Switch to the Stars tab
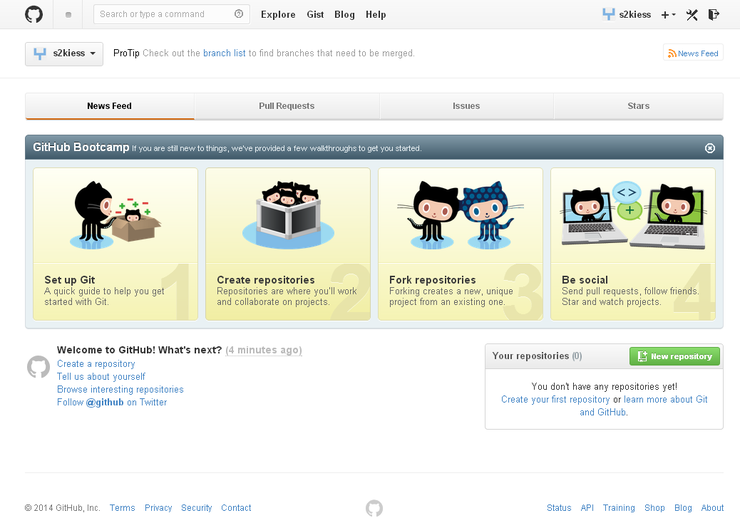The width and height of the screenshot is (740, 518). (639, 106)
